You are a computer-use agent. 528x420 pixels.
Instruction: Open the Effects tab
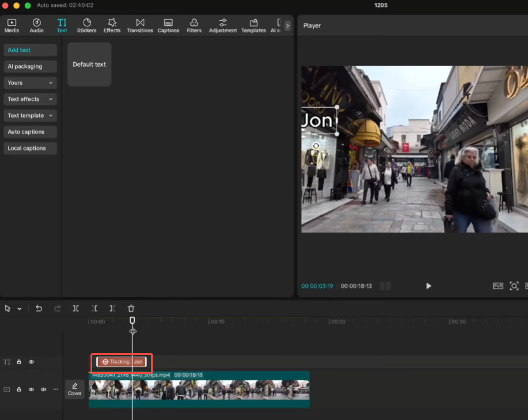(112, 25)
